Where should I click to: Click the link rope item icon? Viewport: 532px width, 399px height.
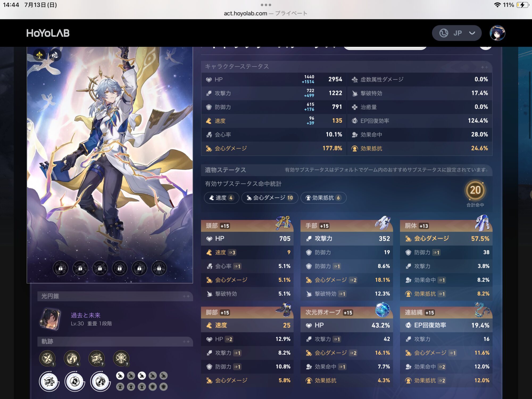(x=482, y=309)
